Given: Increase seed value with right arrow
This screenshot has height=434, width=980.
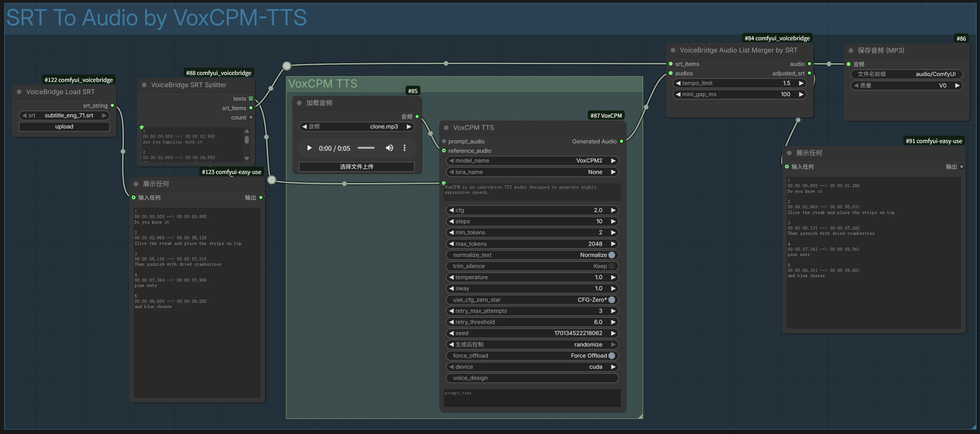Looking at the screenshot, I should (613, 333).
